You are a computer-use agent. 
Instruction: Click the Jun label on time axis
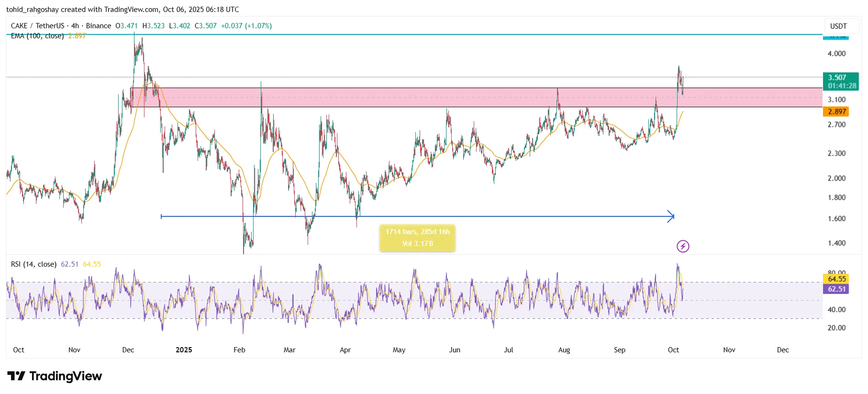coord(455,350)
